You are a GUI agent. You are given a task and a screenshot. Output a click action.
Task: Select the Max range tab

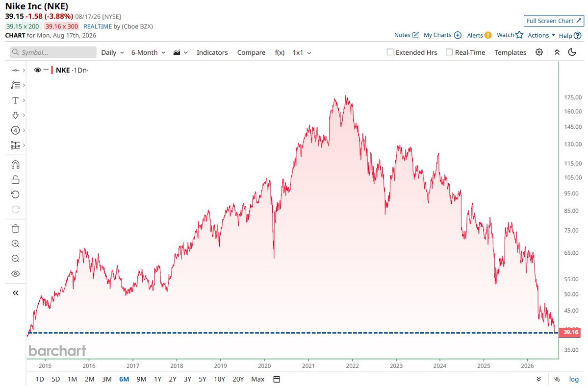tap(257, 379)
